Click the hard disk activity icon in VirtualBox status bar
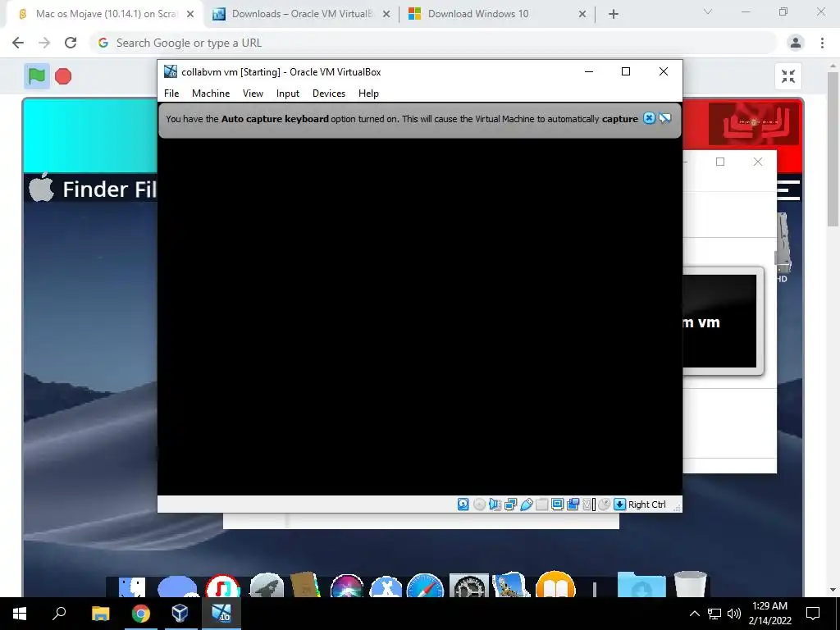 coord(463,504)
